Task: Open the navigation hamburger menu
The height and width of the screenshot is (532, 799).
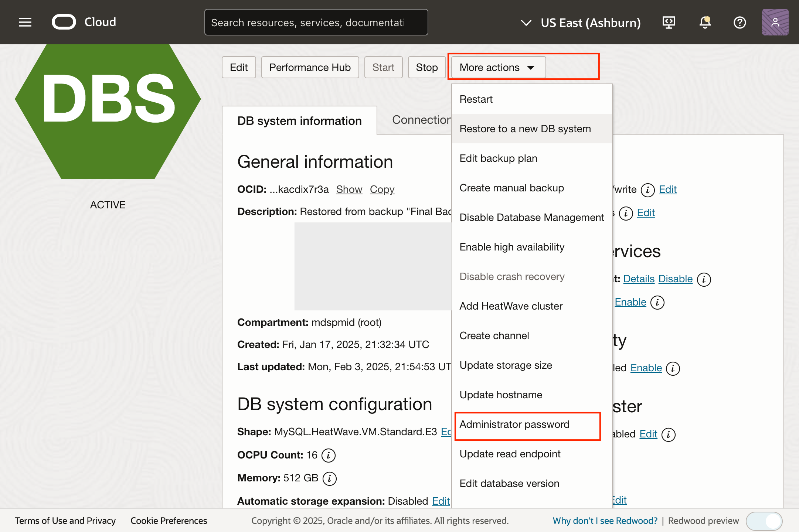Action: click(25, 22)
